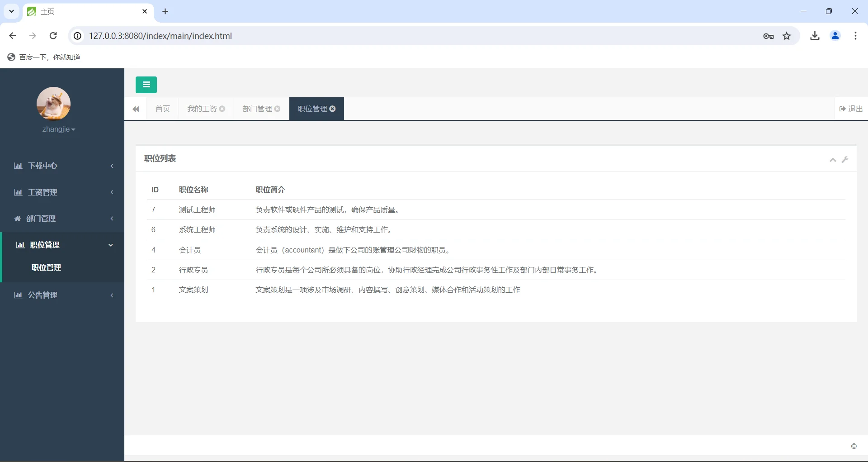
Task: Click the profile avatar picture
Action: pos(54,104)
